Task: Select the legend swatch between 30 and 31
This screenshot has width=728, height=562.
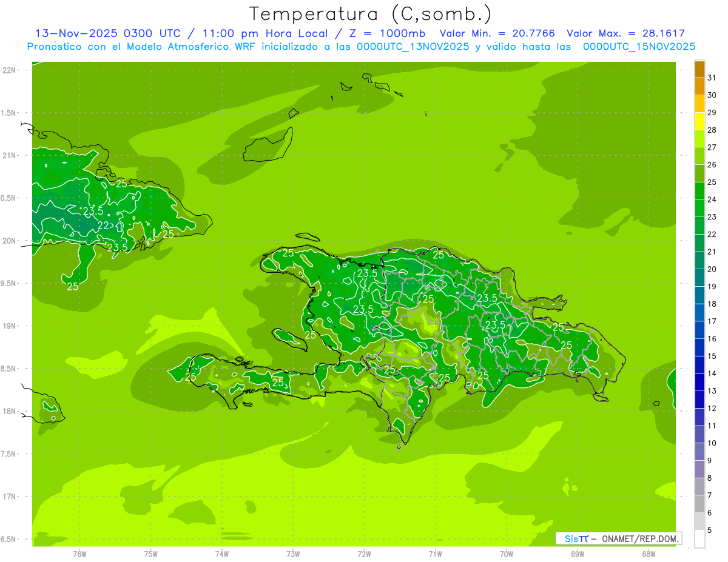Action: 699,86
